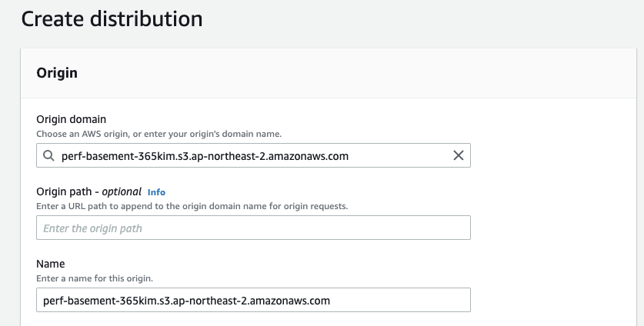
Task: Click the 'Enter a URL path to append' description
Action: click(115, 206)
